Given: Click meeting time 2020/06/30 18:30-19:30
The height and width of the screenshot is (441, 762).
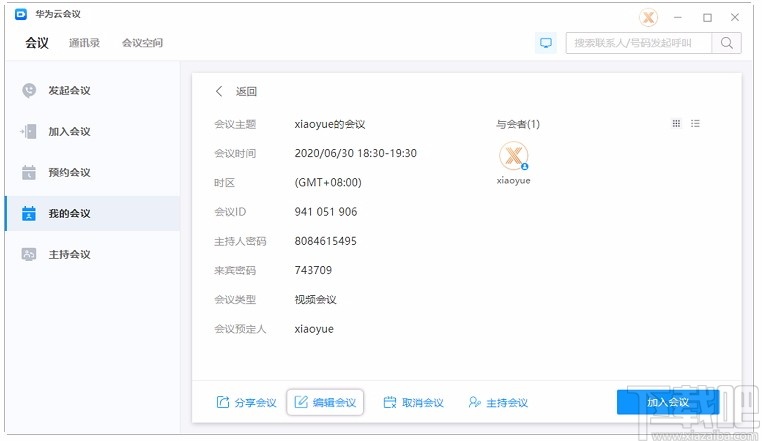Looking at the screenshot, I should pos(356,154).
